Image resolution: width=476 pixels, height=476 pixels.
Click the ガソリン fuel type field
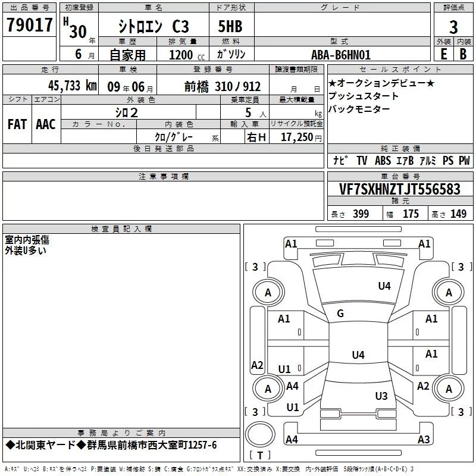coord(231,54)
